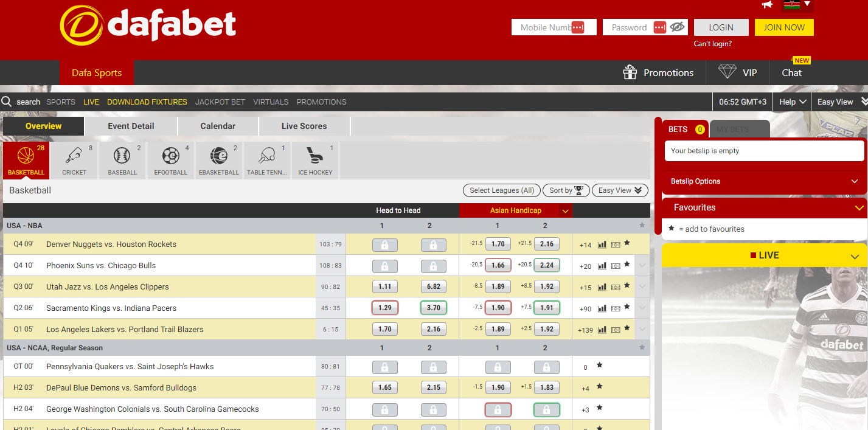
Task: Expand the Phoenix Suns vs. Chicago Bulls row
Action: (x=642, y=266)
